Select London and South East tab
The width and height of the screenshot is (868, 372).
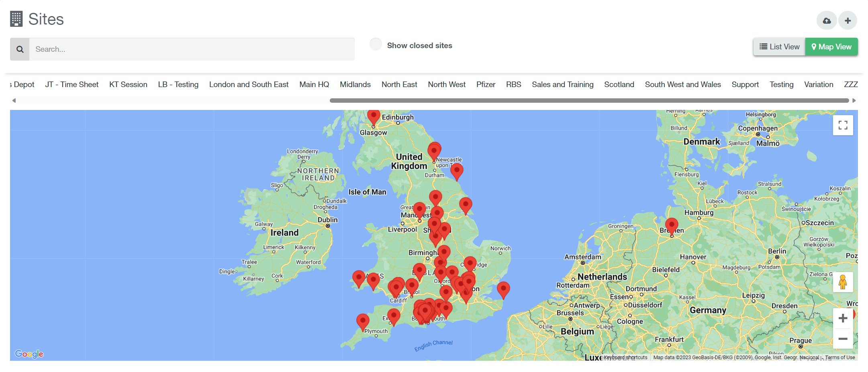249,85
